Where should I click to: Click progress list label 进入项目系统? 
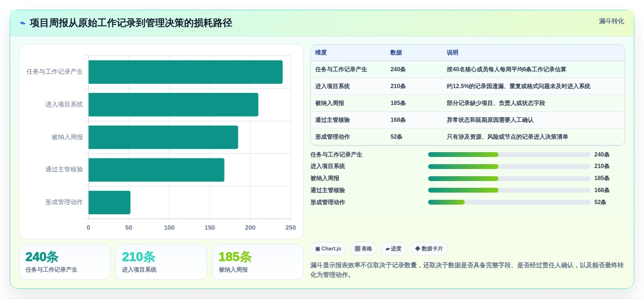point(328,166)
